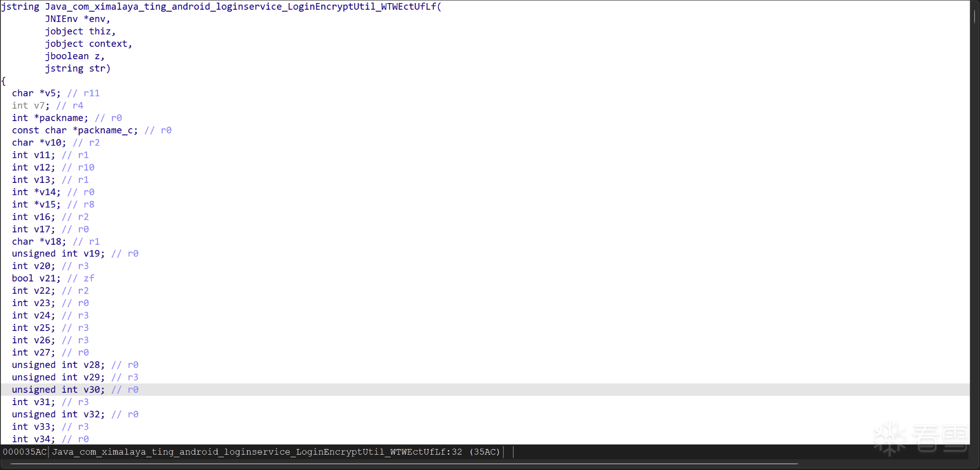
Task: Select the 'unsigned int v29' declaration
Action: pos(58,377)
